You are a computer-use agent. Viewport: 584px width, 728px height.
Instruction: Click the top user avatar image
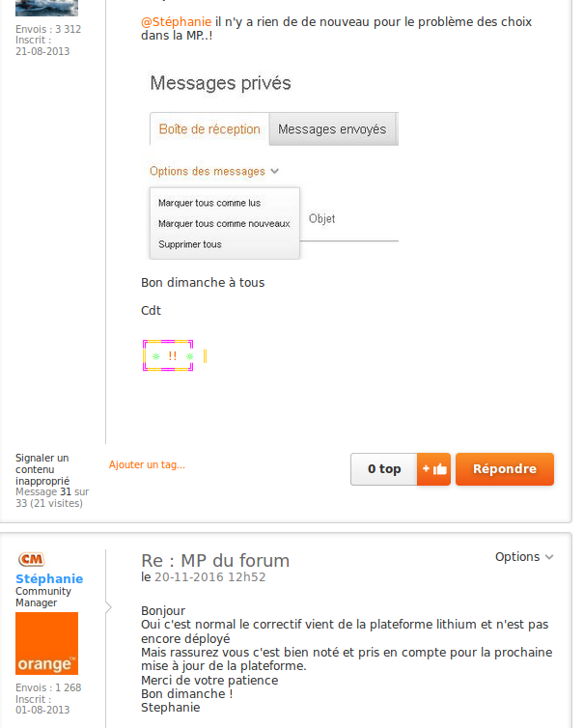click(46, 8)
